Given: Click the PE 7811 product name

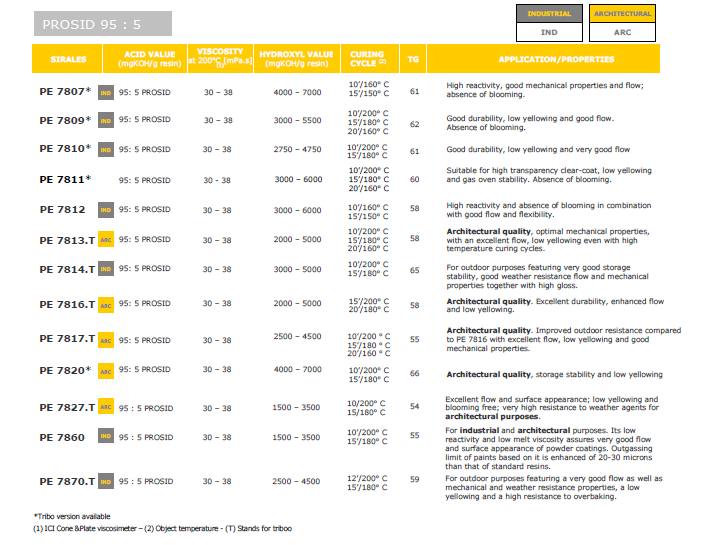Looking at the screenshot, I should coord(65,180).
